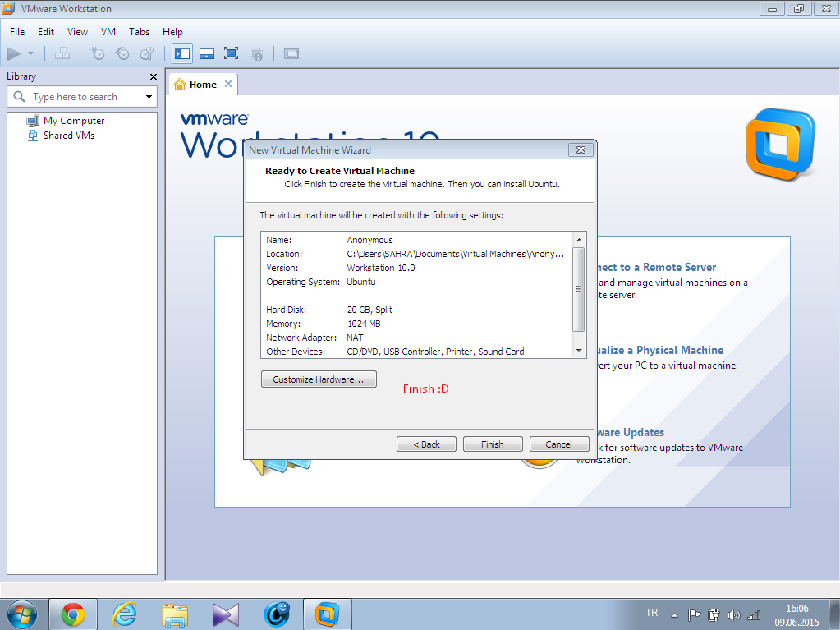Click the My Computer monitor icon
This screenshot has height=630, width=840.
click(33, 121)
